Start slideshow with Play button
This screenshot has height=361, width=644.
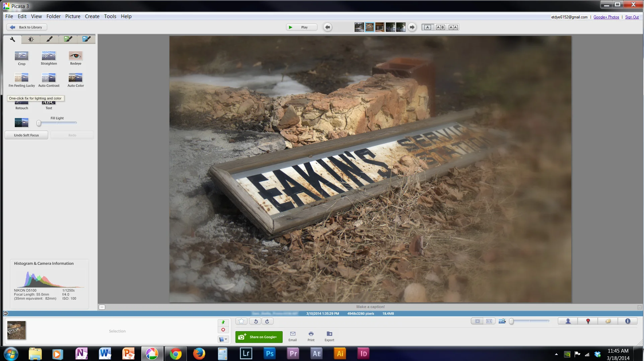point(301,27)
